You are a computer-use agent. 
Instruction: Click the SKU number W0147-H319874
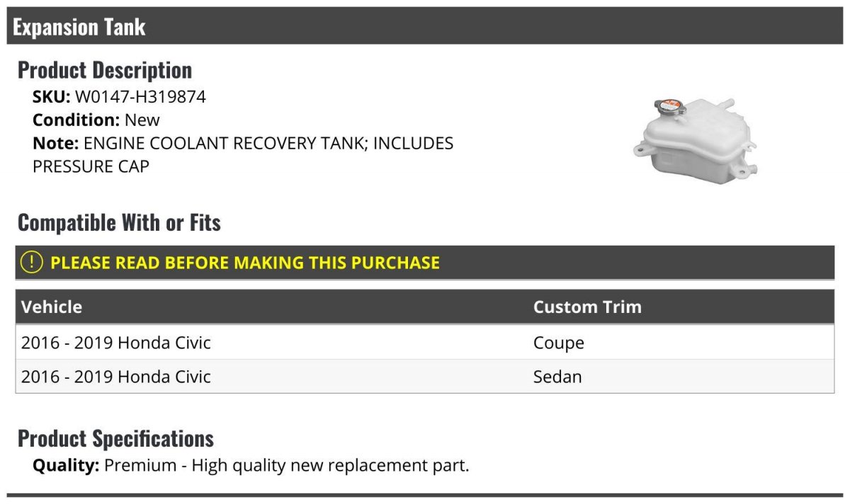[x=140, y=97]
